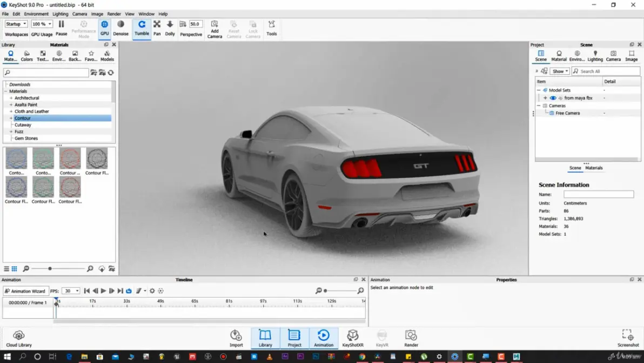Screen dimensions: 644x363
Task: Open the Project Material tab
Action: click(x=559, y=56)
